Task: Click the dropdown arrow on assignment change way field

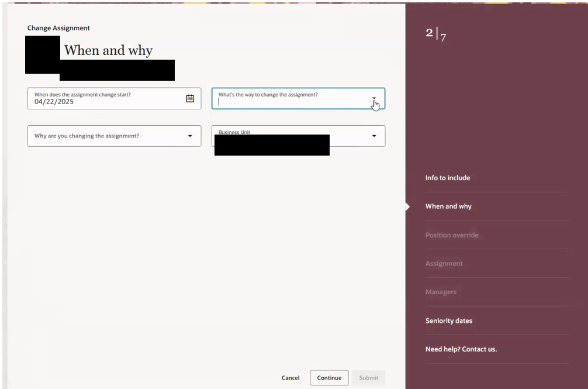Action: [x=375, y=98]
